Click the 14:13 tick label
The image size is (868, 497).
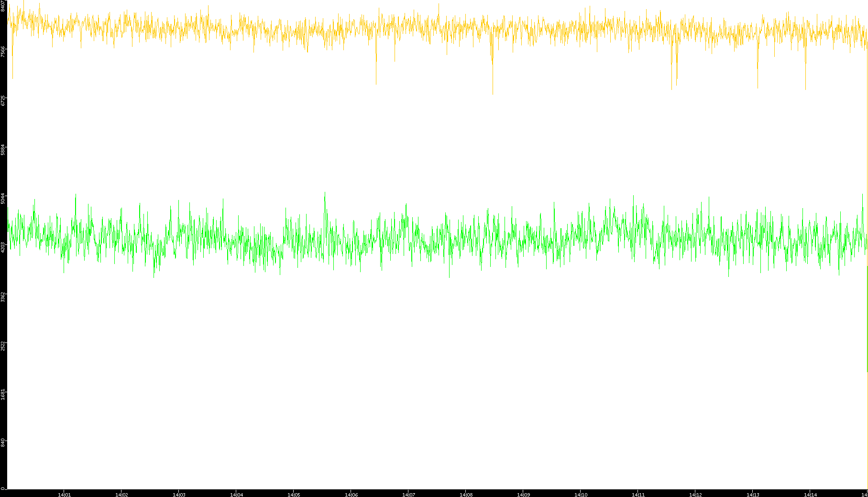[753, 495]
